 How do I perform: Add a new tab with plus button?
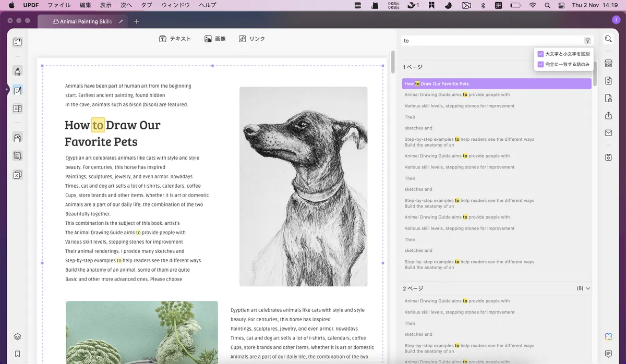pyautogui.click(x=137, y=21)
